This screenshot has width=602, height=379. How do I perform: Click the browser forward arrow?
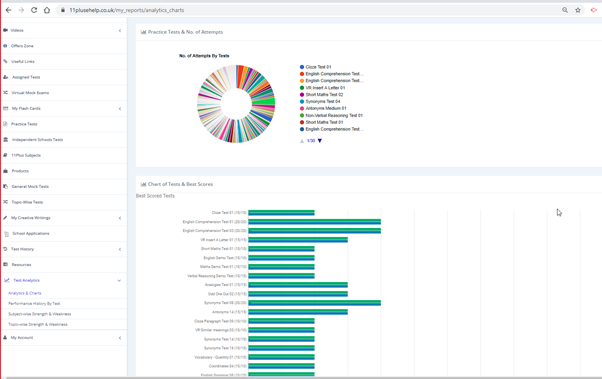pyautogui.click(x=21, y=10)
